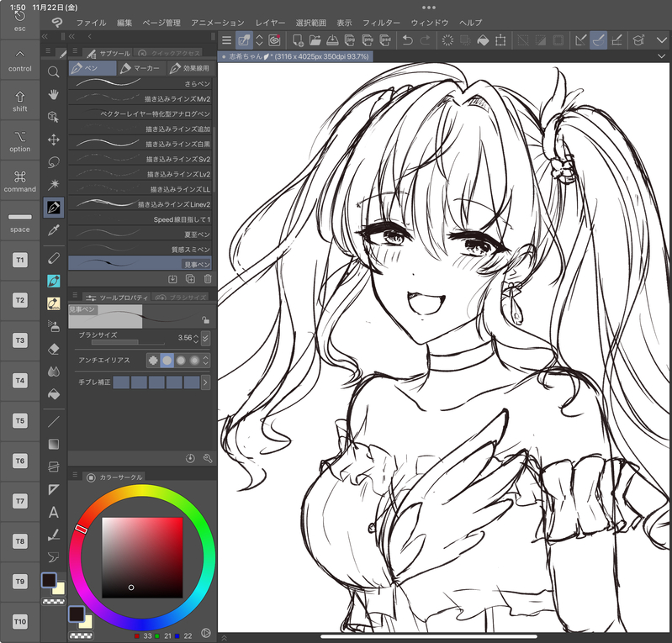Click the Clear layer icon

[x=447, y=40]
